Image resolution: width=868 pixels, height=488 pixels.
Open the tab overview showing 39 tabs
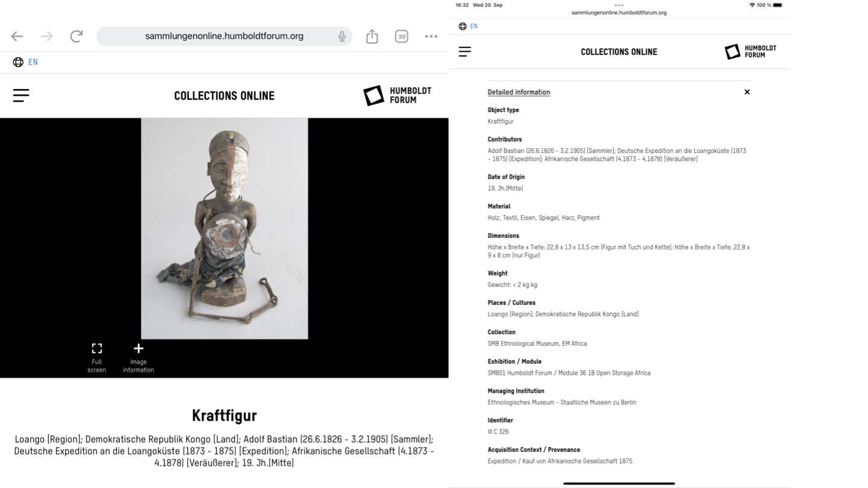coord(401,36)
